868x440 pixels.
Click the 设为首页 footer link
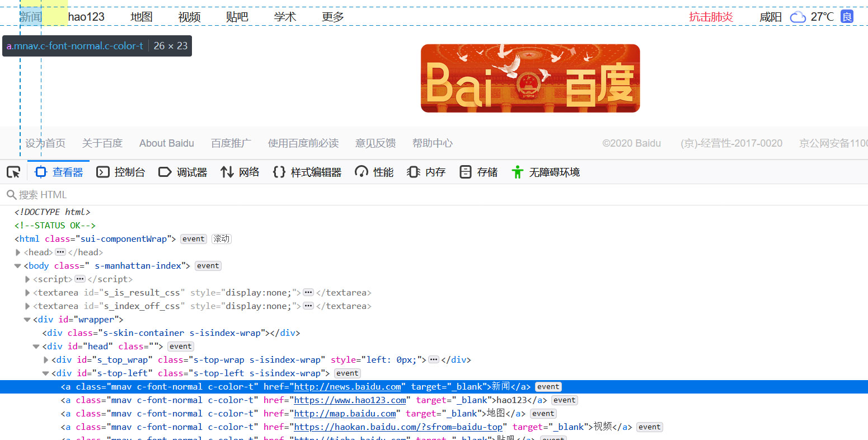pyautogui.click(x=45, y=143)
